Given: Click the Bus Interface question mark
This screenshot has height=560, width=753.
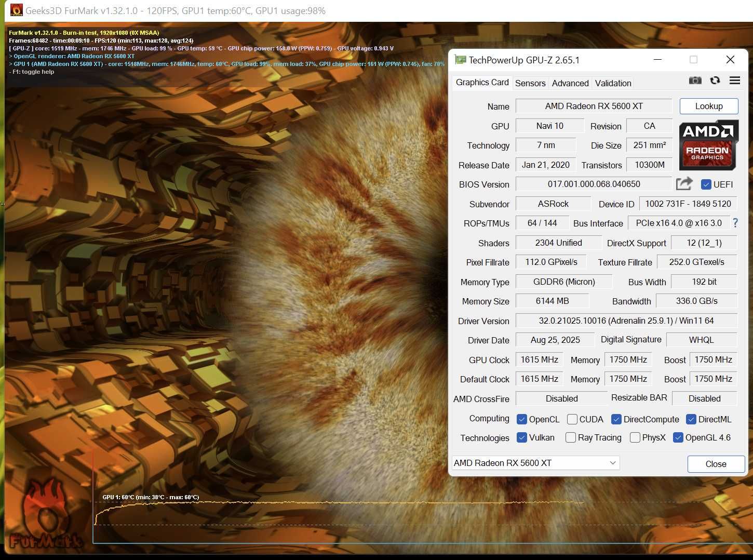Looking at the screenshot, I should pyautogui.click(x=735, y=223).
